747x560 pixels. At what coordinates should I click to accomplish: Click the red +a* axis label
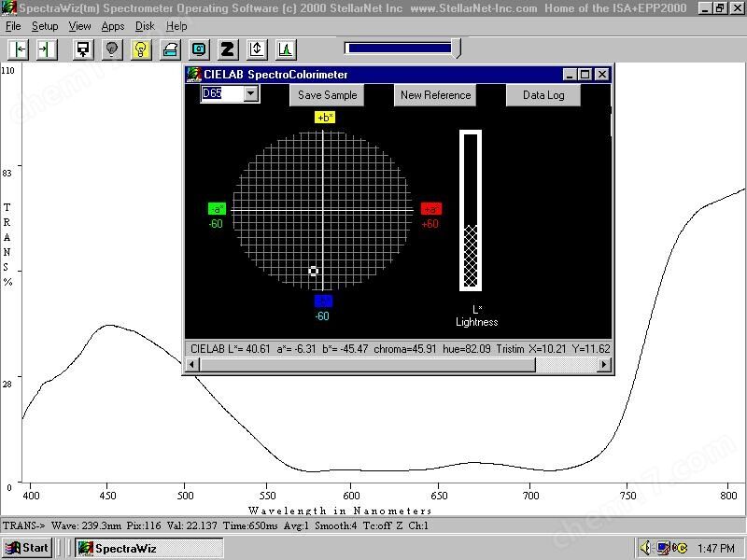pyautogui.click(x=431, y=208)
